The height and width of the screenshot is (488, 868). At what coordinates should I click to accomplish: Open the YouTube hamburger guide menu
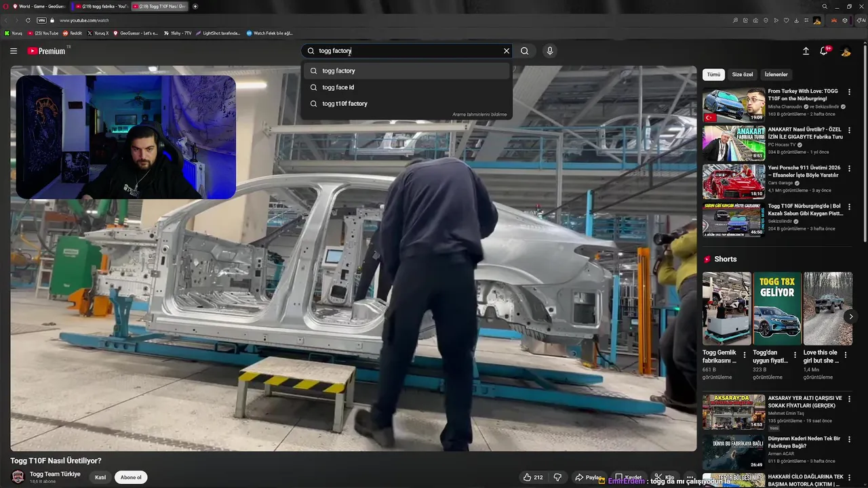(x=14, y=51)
